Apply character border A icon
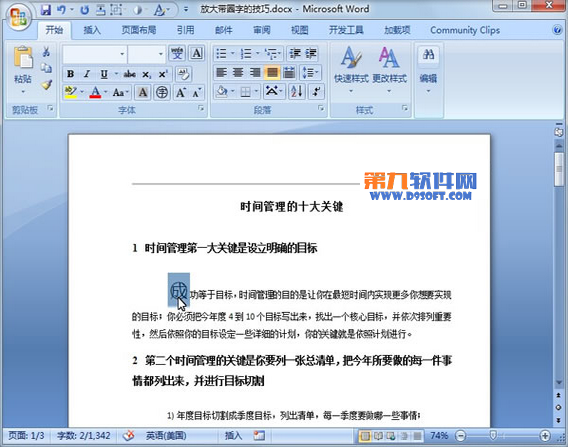568x447 pixels. [x=197, y=54]
